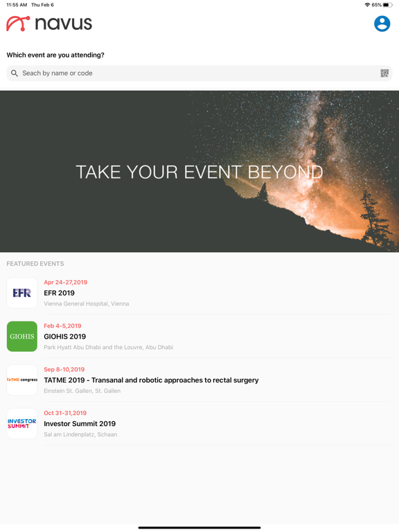Click the Feb 4-5,2019 date
This screenshot has height=532, width=399.
tap(62, 326)
